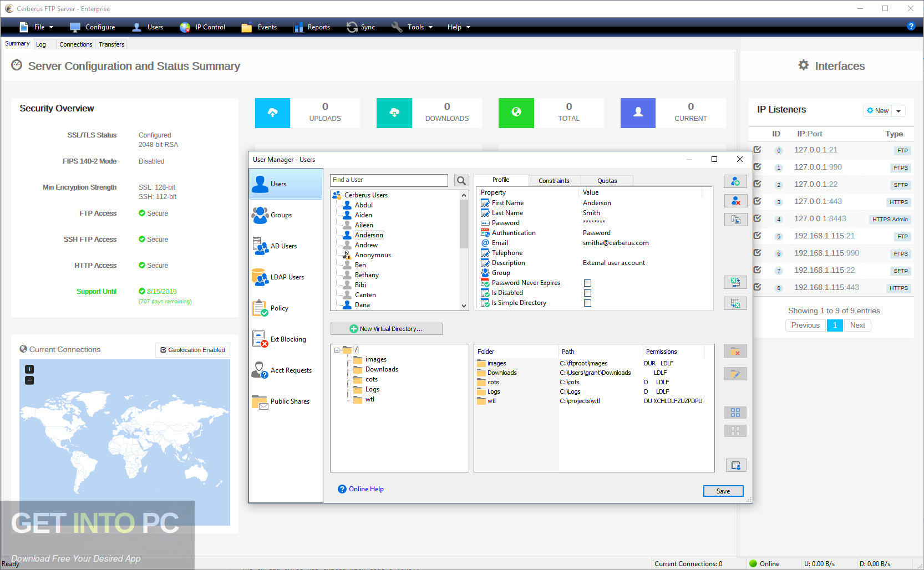The height and width of the screenshot is (570, 924).
Task: Zoom in on the connections map
Action: coord(29,369)
